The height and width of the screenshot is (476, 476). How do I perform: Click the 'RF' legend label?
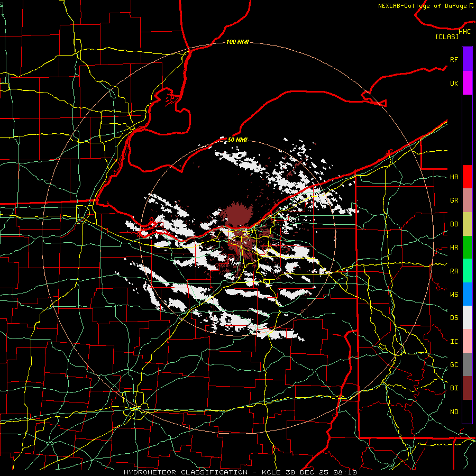454,59
